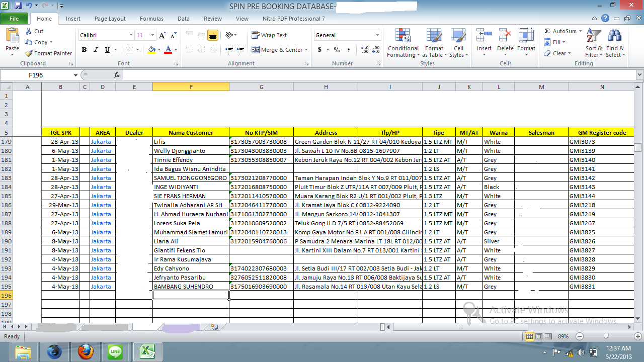Open Fill Color dropdown arrow
Screen dimensions: 644x362
pos(159,50)
